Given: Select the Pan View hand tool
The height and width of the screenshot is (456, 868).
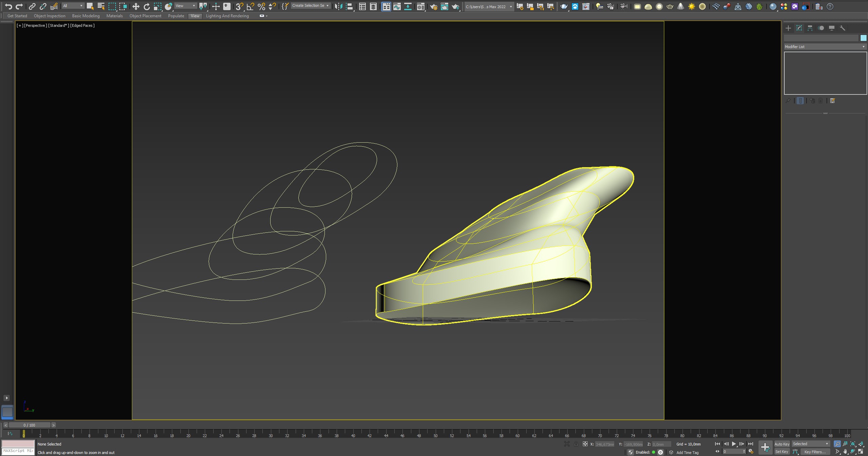Looking at the screenshot, I should 845,452.
